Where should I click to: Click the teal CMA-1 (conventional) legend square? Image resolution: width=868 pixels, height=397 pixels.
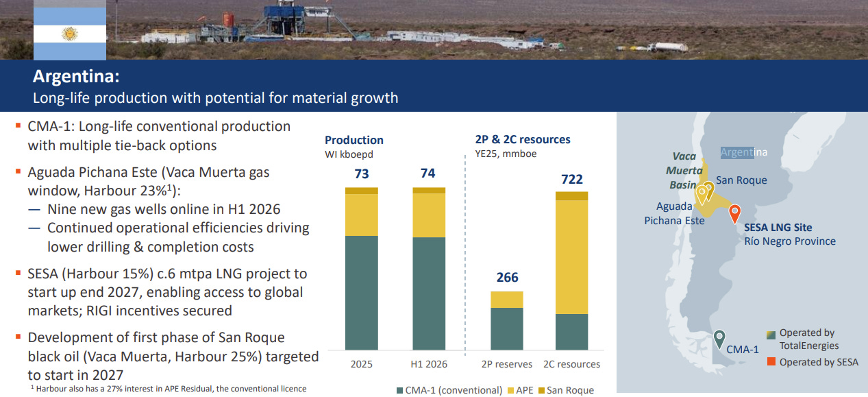[x=400, y=391]
